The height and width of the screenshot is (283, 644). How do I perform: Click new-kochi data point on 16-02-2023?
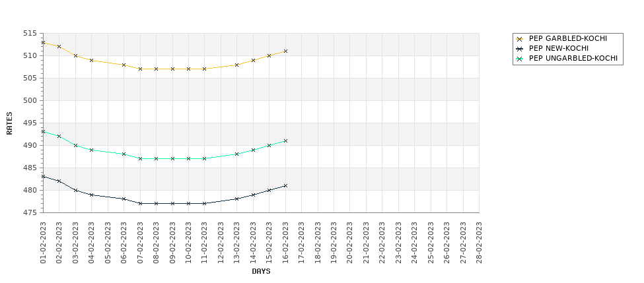(x=285, y=186)
